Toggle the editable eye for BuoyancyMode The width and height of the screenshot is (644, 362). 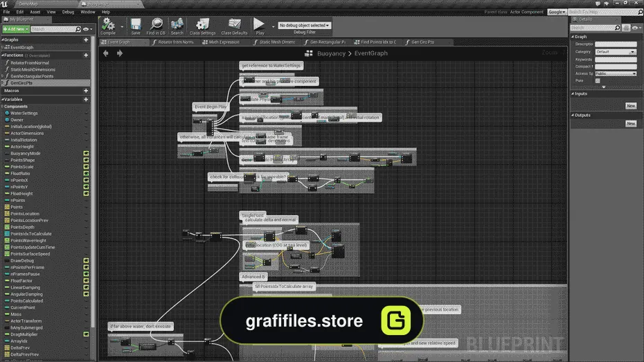click(87, 154)
